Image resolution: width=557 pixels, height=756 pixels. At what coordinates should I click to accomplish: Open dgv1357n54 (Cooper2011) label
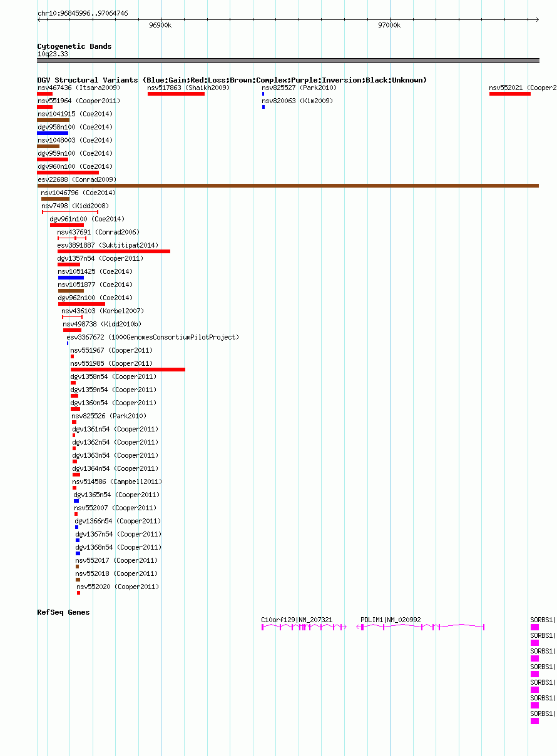[100, 258]
